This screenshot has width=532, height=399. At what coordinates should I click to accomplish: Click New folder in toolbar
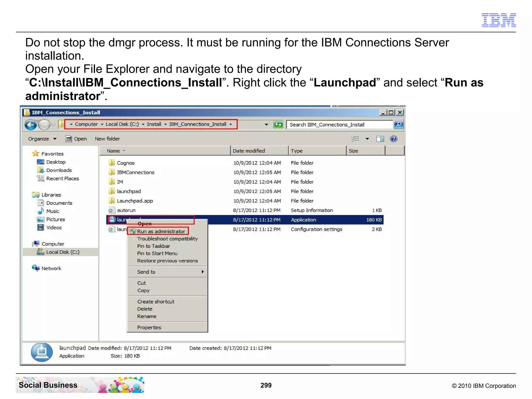pyautogui.click(x=107, y=139)
